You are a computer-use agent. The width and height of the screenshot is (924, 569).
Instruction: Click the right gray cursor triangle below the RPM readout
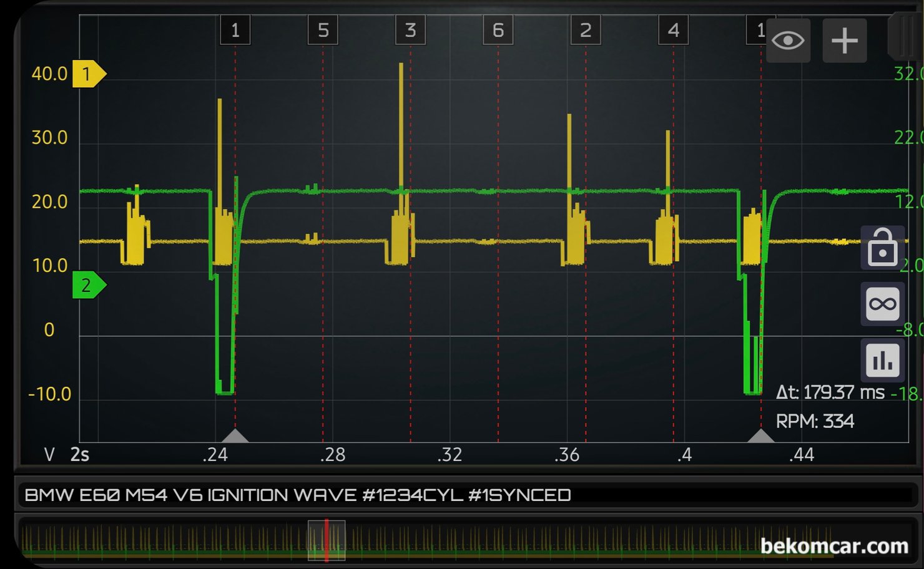click(x=761, y=435)
